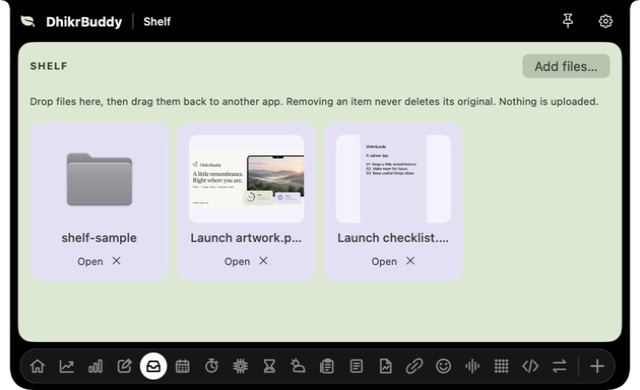The image size is (640, 390).
Task: Select the Launch artwork image thumbnail
Action: click(247, 179)
